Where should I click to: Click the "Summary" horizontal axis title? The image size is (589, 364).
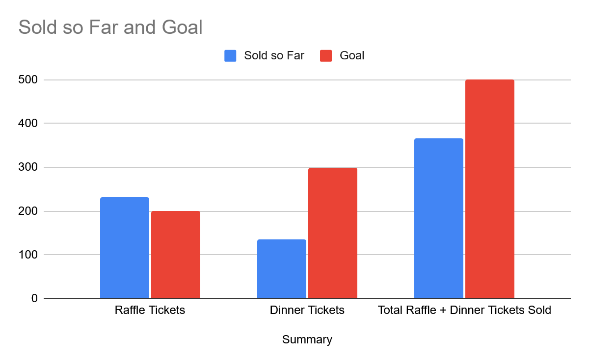(x=307, y=339)
